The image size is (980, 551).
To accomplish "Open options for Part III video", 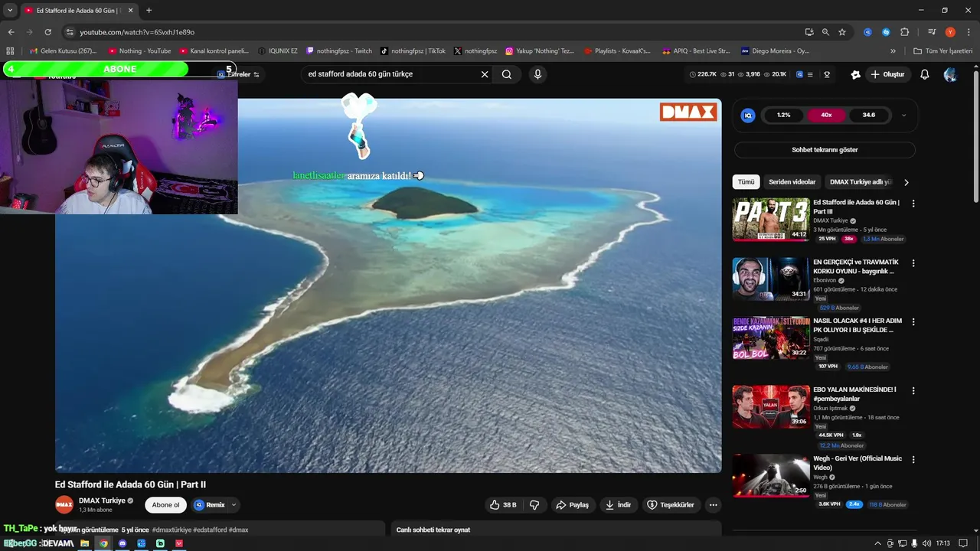I will (x=913, y=204).
